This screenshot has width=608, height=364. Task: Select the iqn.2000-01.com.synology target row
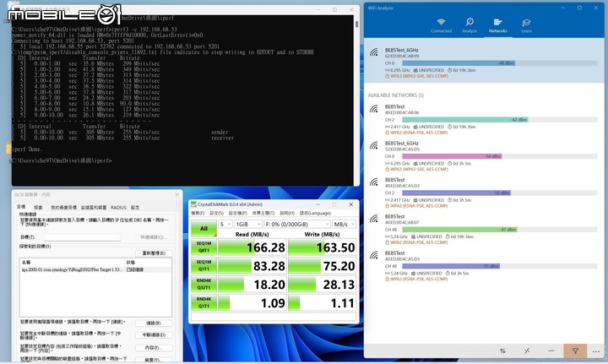[x=95, y=269]
